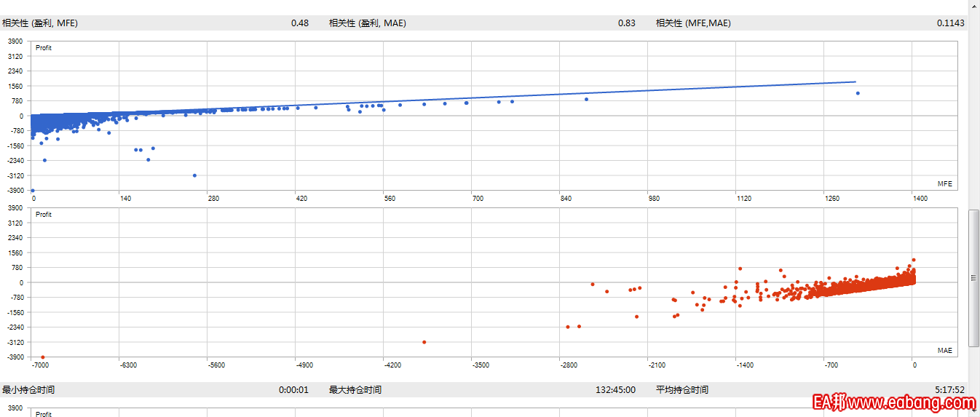Click the 420 label on MFE axis
980x417 pixels.
(301, 199)
